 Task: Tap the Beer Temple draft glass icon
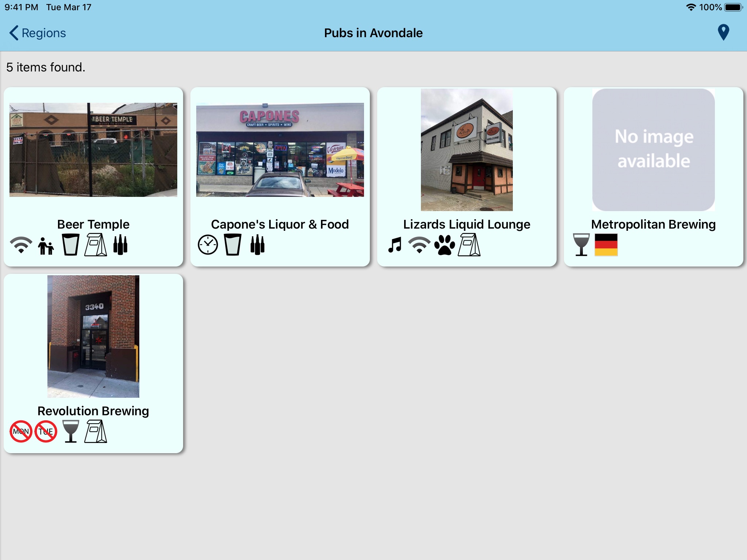70,245
